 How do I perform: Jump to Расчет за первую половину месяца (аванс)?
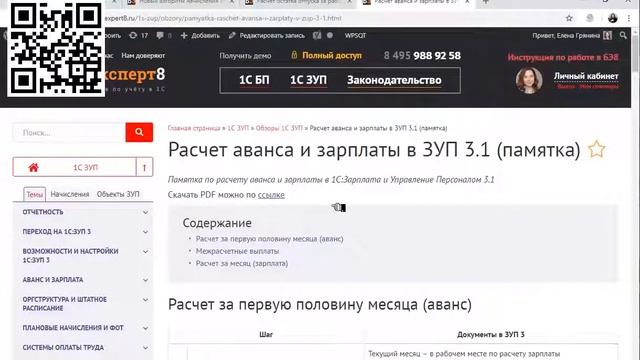(x=269, y=239)
